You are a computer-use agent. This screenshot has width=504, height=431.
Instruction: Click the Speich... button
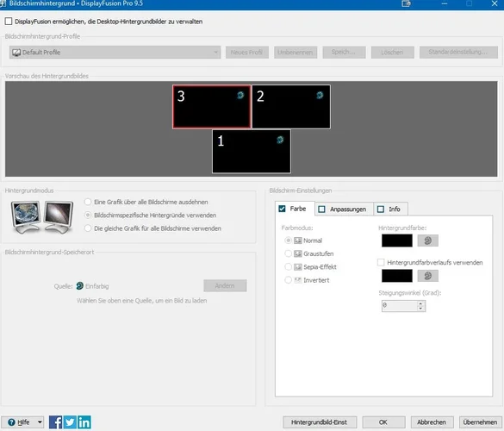tap(344, 53)
